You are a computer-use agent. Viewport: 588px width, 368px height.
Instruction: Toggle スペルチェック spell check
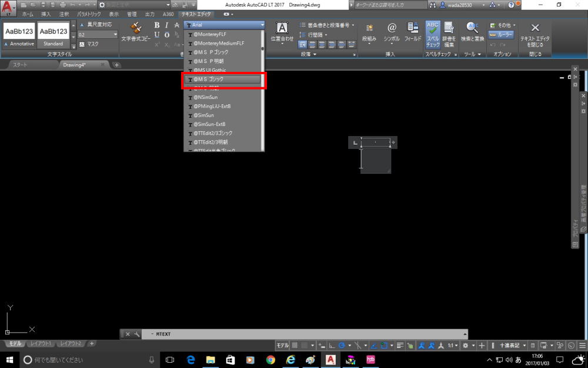click(432, 35)
